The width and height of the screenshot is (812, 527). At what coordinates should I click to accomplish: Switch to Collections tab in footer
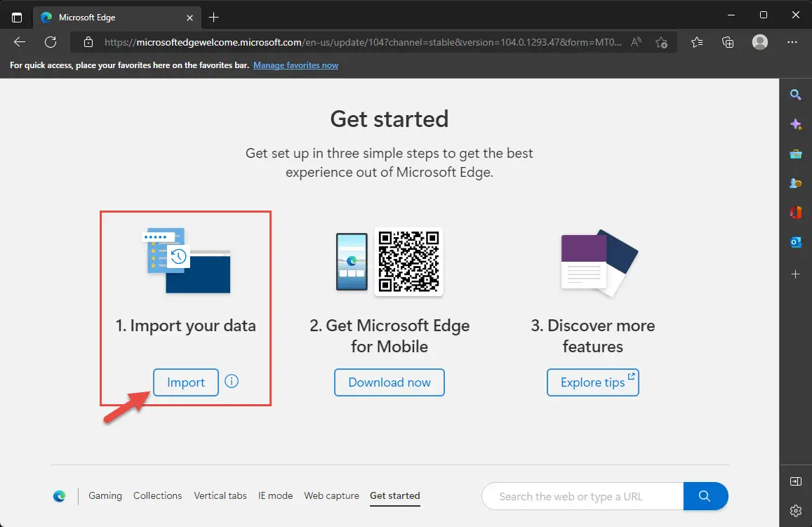pos(157,495)
